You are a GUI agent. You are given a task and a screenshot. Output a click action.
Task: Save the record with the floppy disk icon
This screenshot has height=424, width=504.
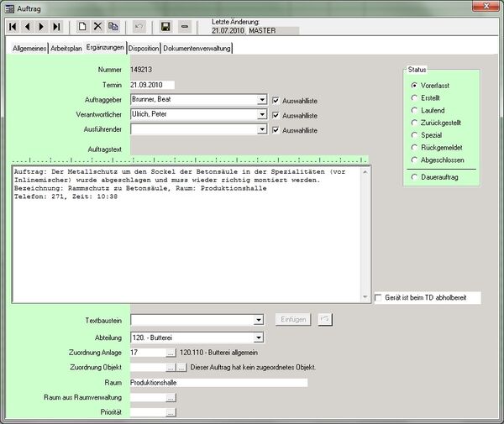pyautogui.click(x=165, y=27)
